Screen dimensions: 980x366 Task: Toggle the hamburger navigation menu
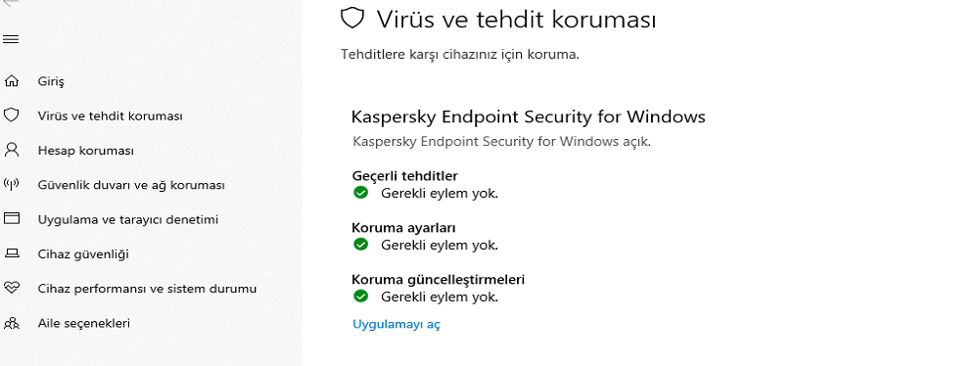(x=11, y=40)
